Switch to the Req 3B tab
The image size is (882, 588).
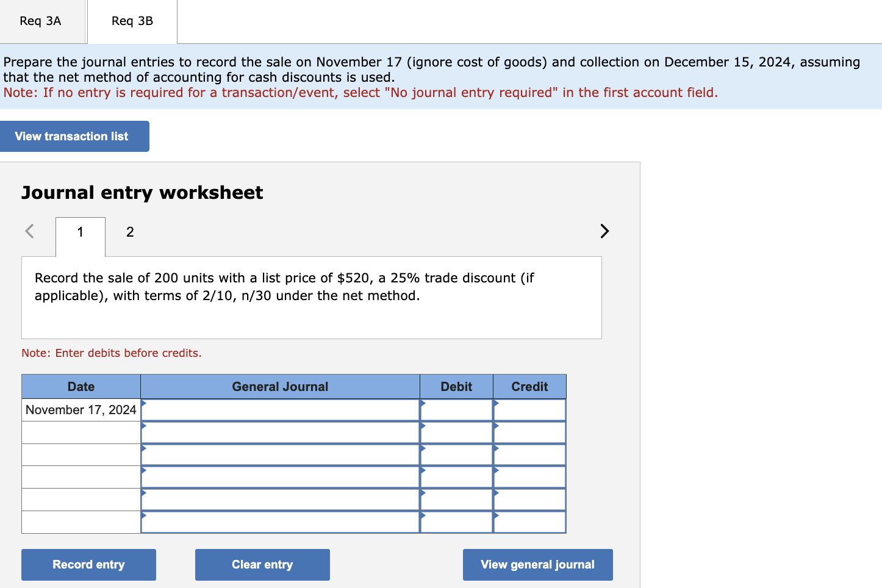click(132, 21)
